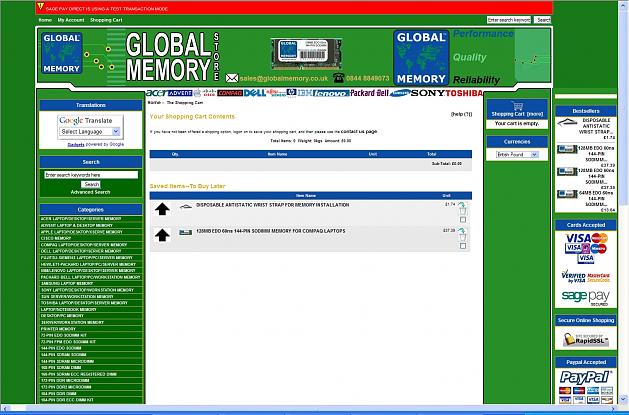Viewport: 629px width, 415px height.
Task: Open the Advent brand logo
Action: pyautogui.click(x=180, y=93)
